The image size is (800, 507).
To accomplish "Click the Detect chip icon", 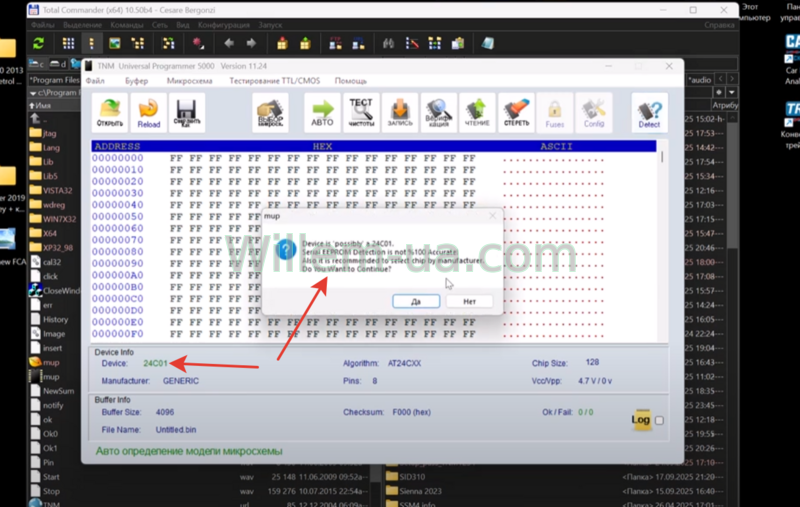I will pyautogui.click(x=649, y=112).
